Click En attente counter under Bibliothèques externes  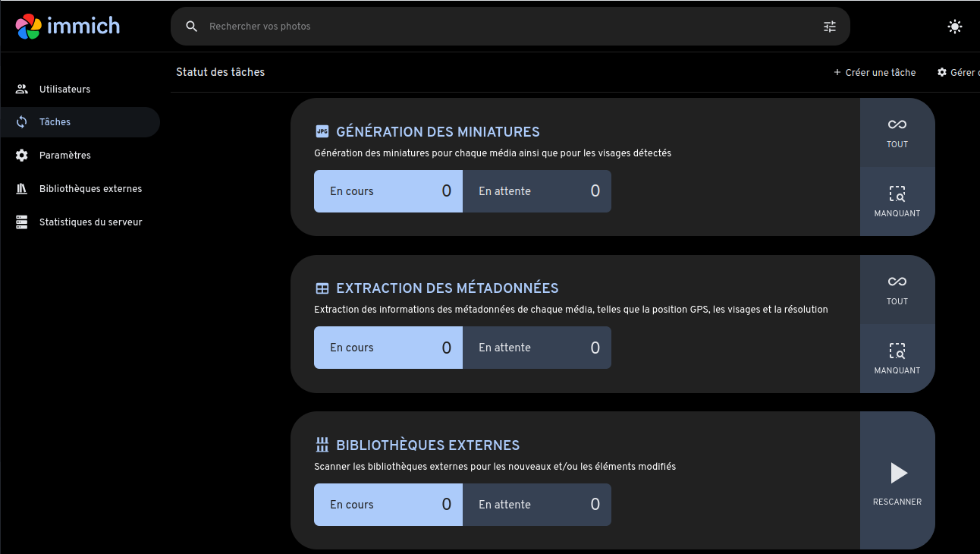[537, 505]
